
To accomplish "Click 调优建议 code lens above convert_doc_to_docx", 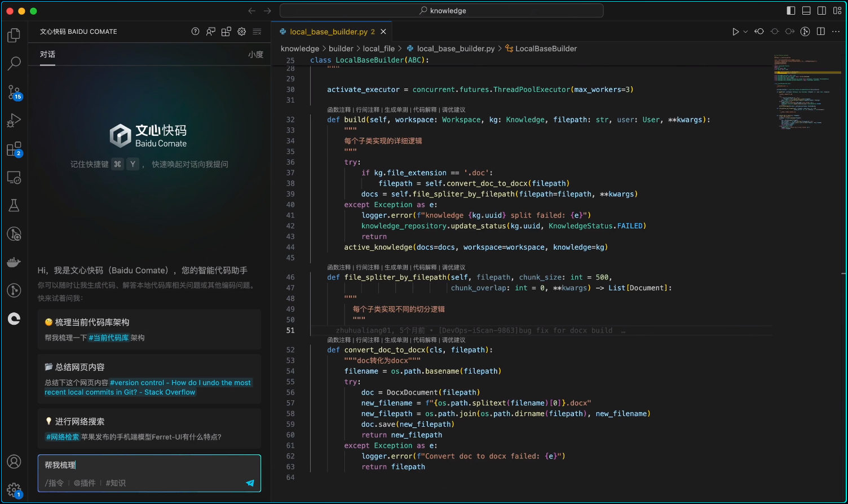I will pos(454,340).
